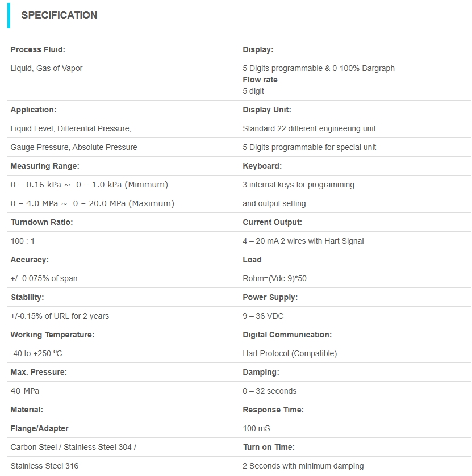Click the Turndown Ratio value 100 : 1
472x476 pixels.
pos(23,241)
